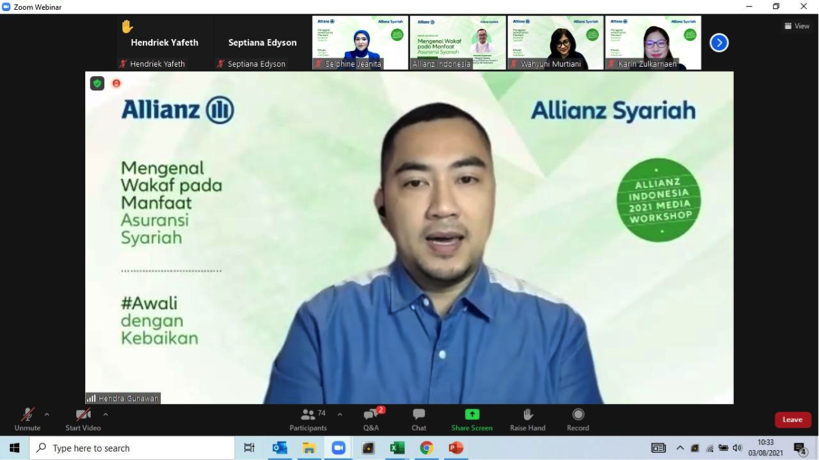
Task: Show hidden system tray icons
Action: (680, 448)
